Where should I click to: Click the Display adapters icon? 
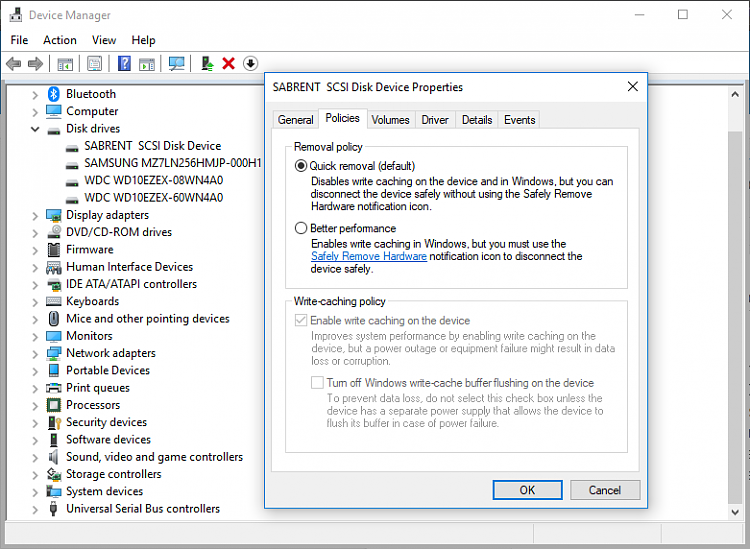[x=54, y=215]
